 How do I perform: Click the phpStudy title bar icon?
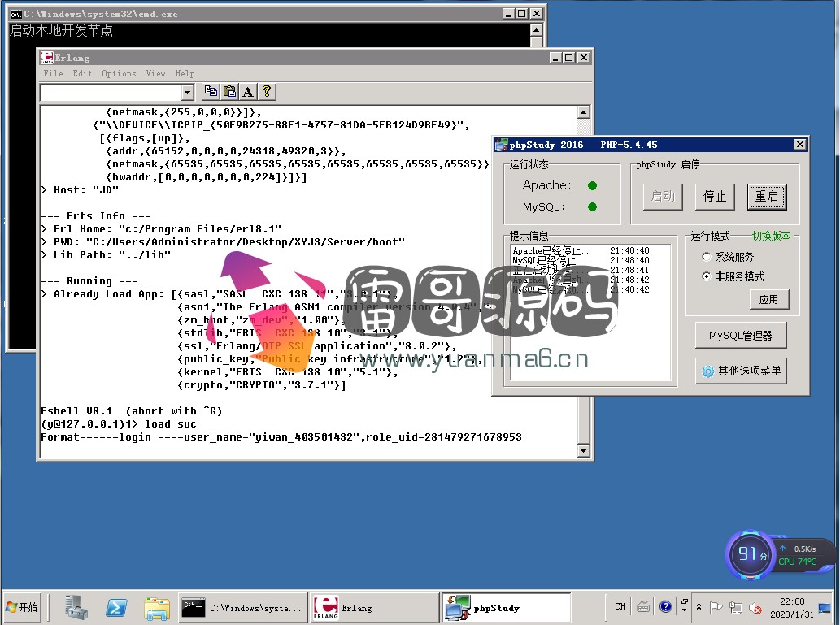tap(501, 145)
